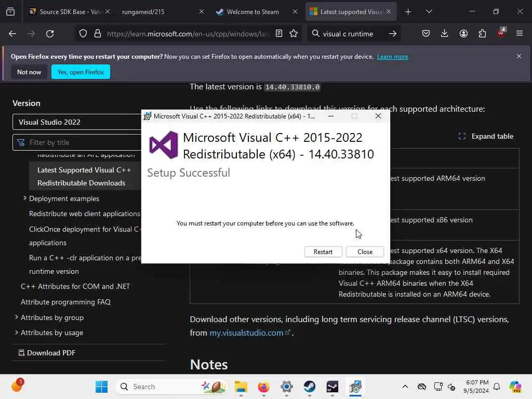
Task: Open the Pocket save icon
Action: click(x=426, y=34)
